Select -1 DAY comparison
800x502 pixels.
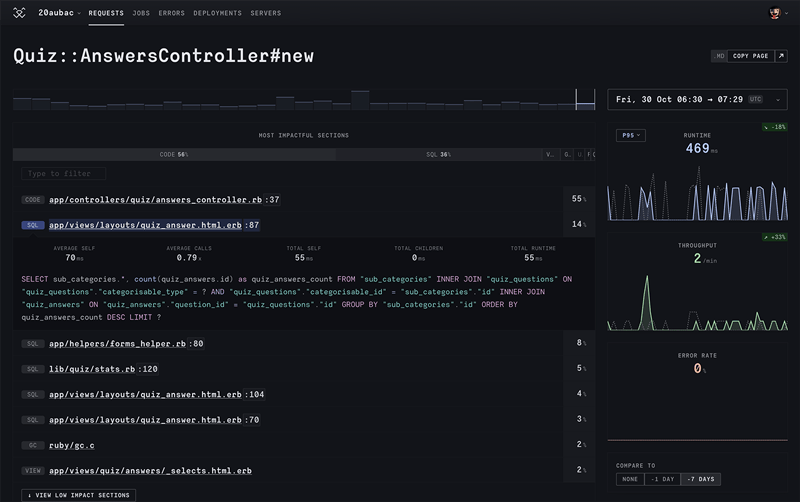[662, 479]
